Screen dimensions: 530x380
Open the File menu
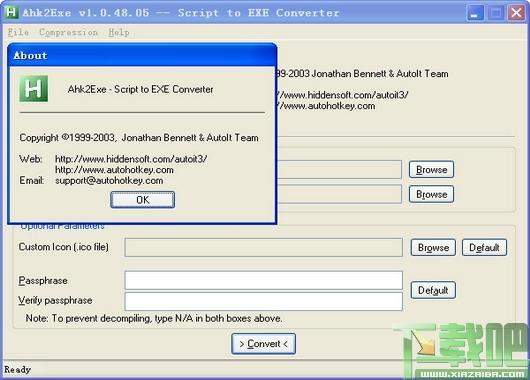[x=18, y=32]
